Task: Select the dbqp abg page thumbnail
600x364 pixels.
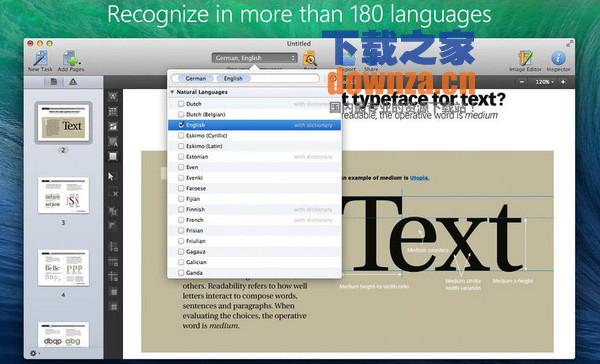Action: [x=63, y=334]
